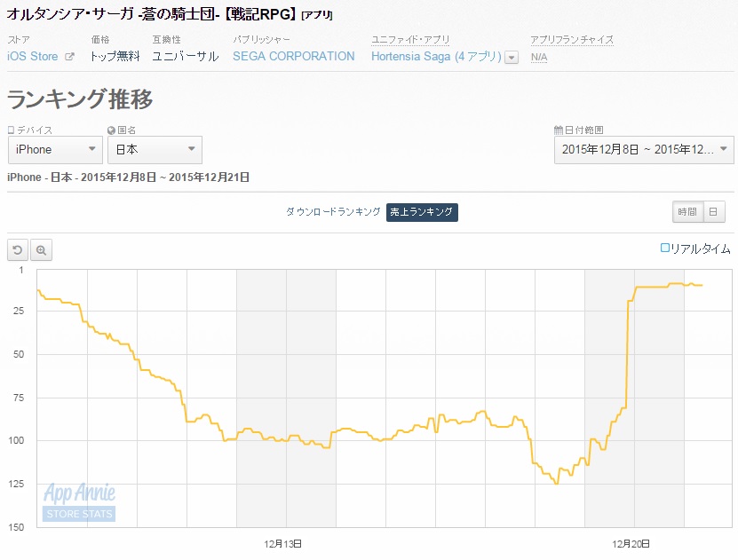Open the iOS Store link
This screenshot has height=560, width=738.
pos(33,57)
